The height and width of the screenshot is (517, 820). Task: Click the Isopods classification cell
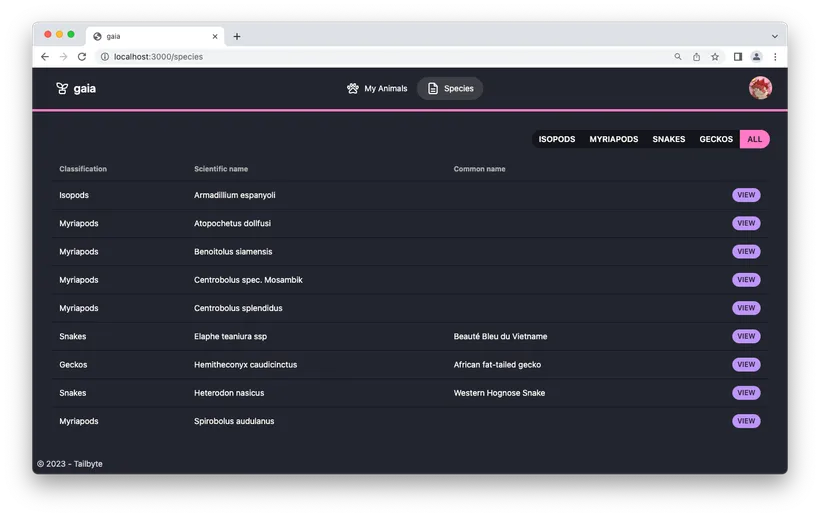(74, 195)
